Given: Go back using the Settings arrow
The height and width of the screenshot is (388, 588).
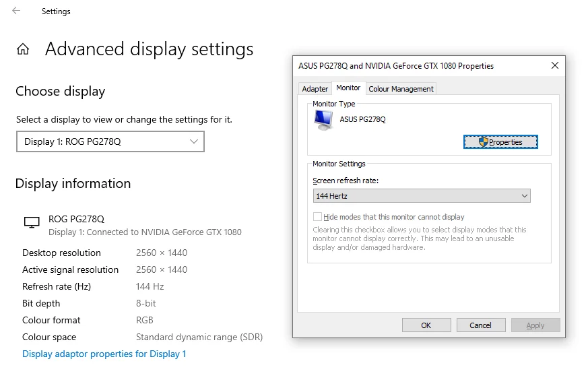Looking at the screenshot, I should (16, 11).
